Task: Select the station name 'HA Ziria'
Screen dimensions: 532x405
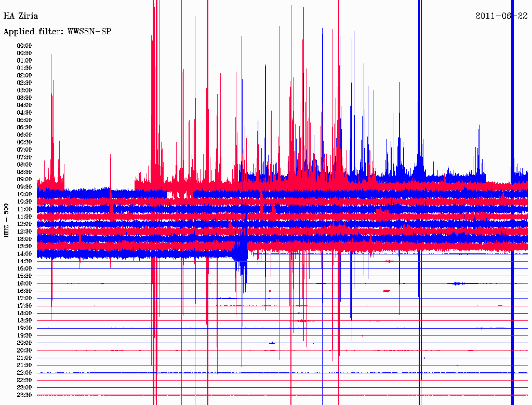Action: pyautogui.click(x=21, y=16)
